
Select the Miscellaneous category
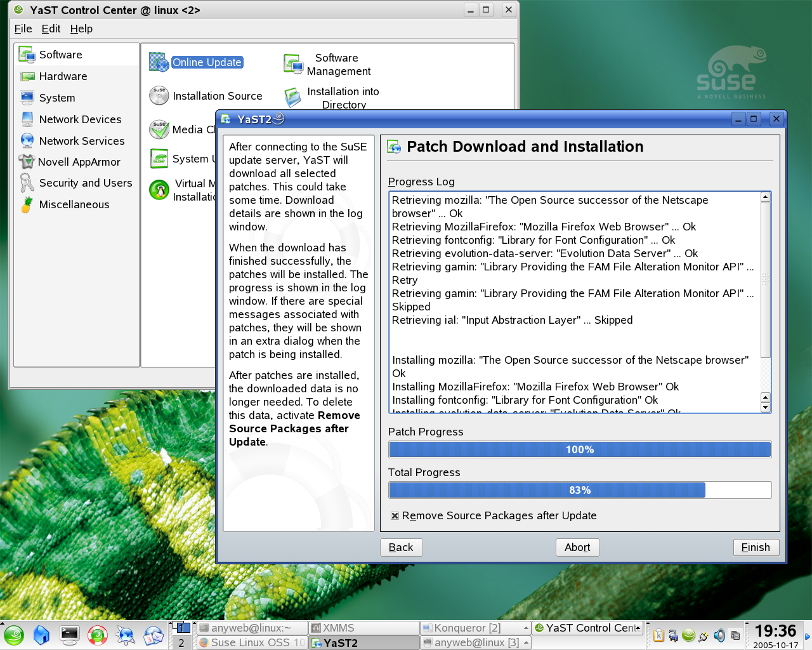coord(76,204)
